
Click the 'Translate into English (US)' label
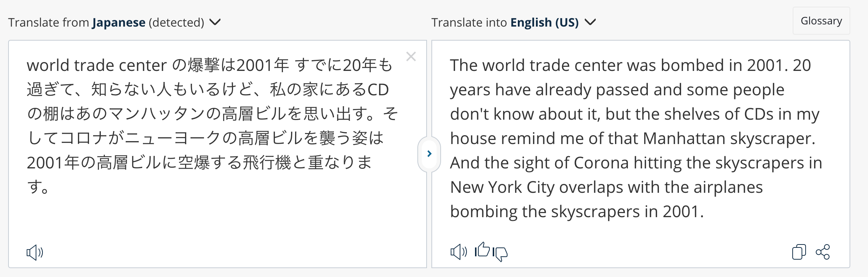505,23
